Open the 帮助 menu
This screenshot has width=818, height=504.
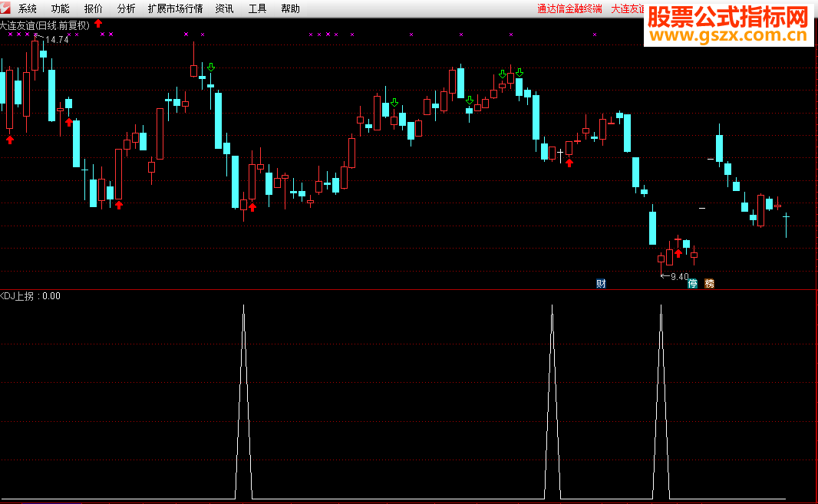click(x=290, y=8)
